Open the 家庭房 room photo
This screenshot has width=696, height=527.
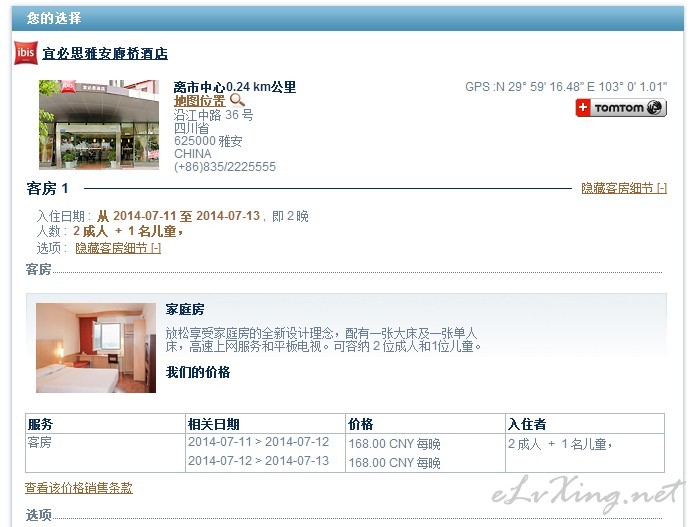pos(96,348)
